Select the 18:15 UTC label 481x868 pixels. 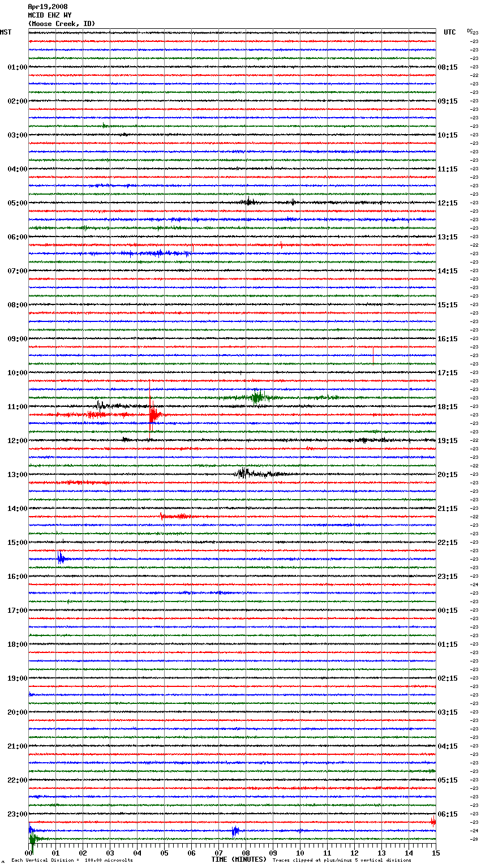(448, 407)
